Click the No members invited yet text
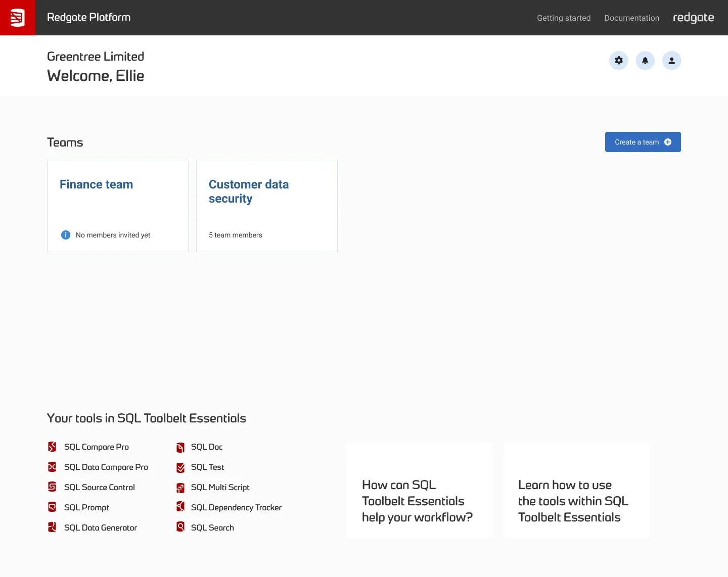The width and height of the screenshot is (728, 577). [113, 235]
